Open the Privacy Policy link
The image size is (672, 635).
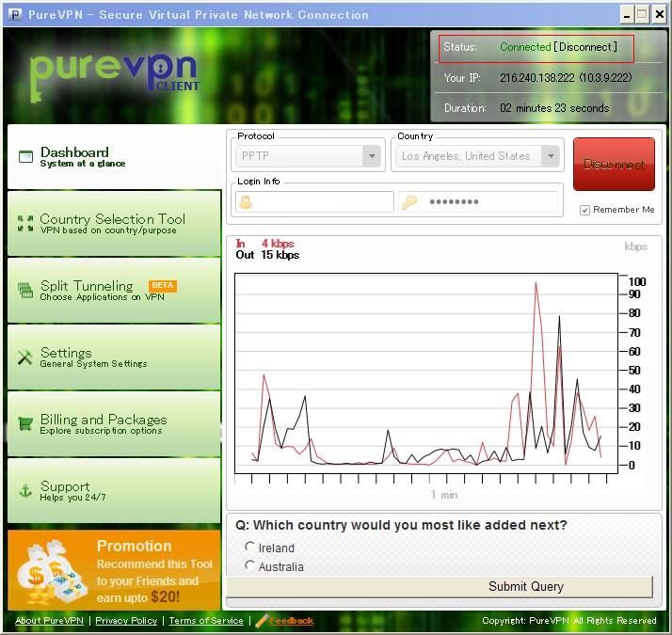126,621
